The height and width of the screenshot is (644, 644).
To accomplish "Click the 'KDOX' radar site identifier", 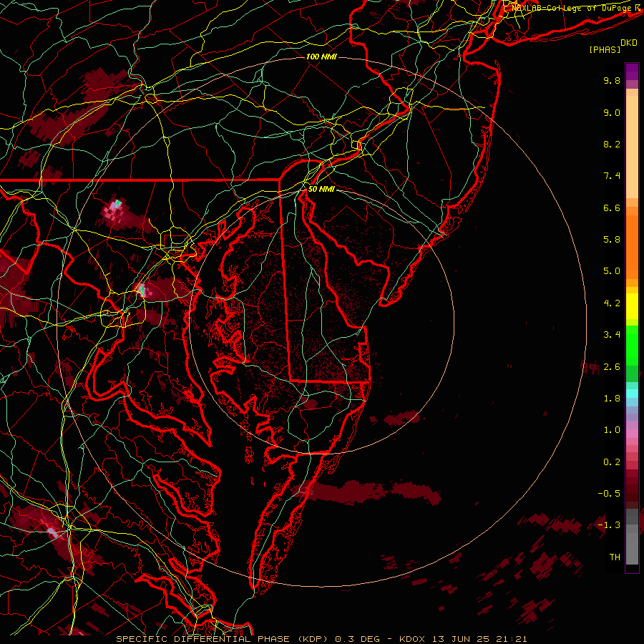I will click(412, 639).
